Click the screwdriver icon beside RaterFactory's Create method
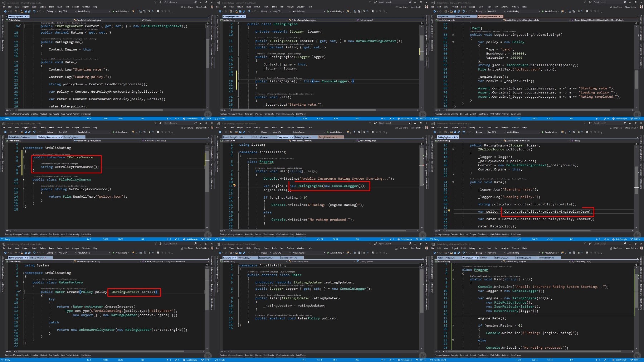 click(19, 291)
